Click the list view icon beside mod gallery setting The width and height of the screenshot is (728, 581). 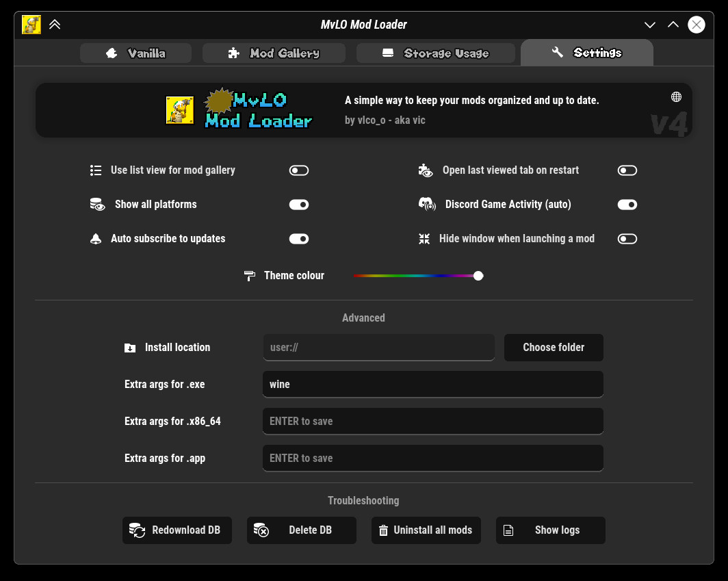tap(96, 170)
